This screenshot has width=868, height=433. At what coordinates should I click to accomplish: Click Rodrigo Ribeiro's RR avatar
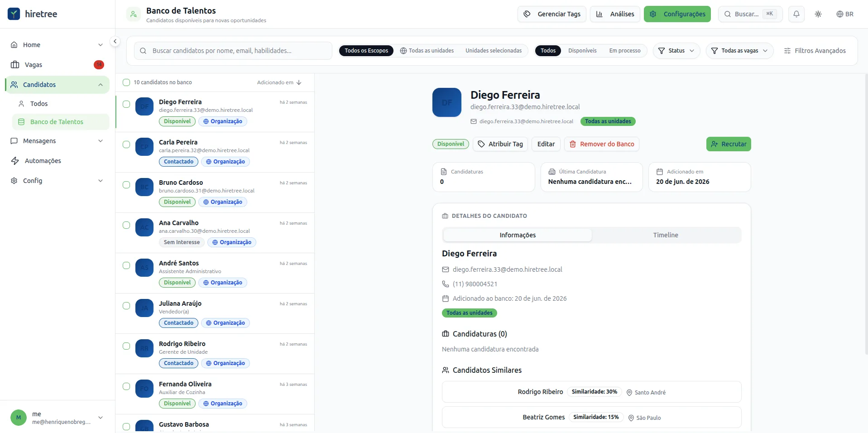pos(144,348)
